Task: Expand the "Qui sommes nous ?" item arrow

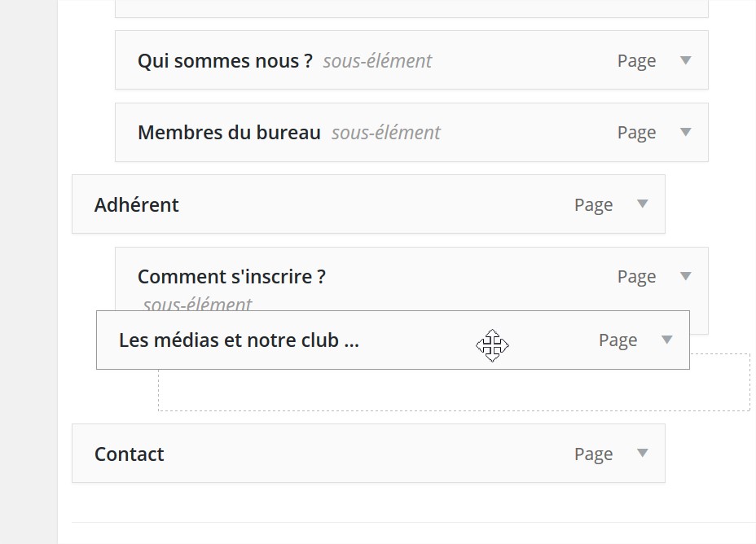Action: click(685, 60)
